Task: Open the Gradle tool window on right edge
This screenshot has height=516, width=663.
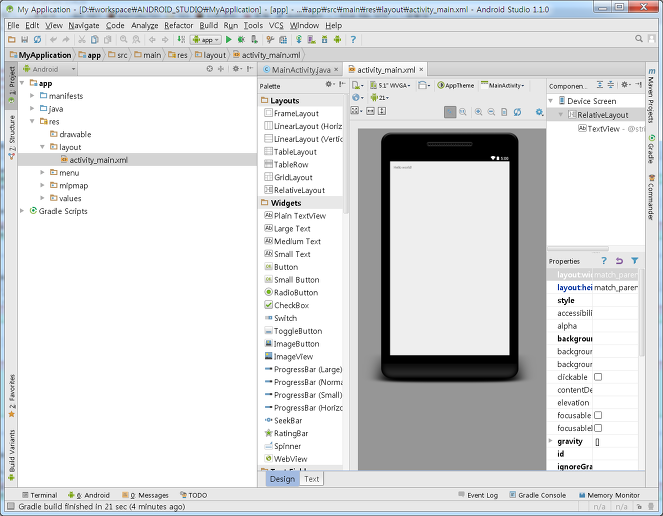Action: point(651,149)
